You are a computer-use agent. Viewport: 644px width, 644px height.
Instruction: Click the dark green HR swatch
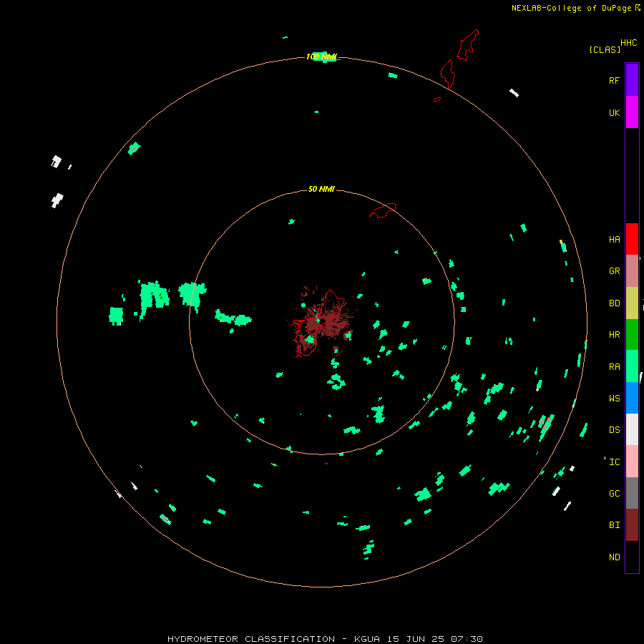tap(632, 335)
